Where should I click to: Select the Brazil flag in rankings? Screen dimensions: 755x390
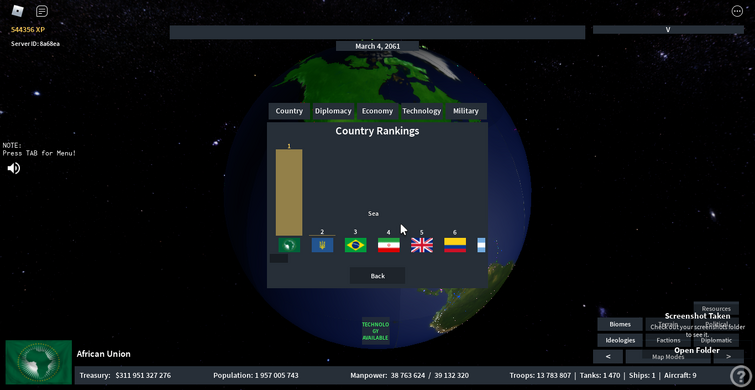(355, 245)
